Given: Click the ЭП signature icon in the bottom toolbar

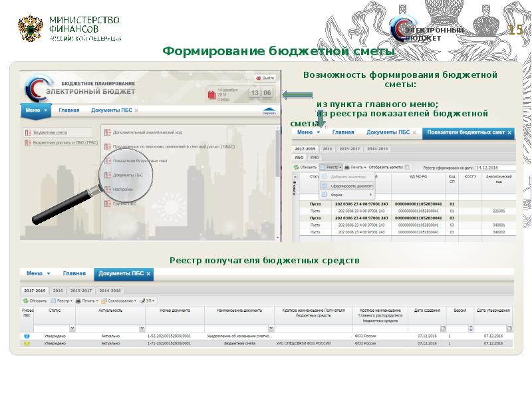Looking at the screenshot, I should (141, 301).
